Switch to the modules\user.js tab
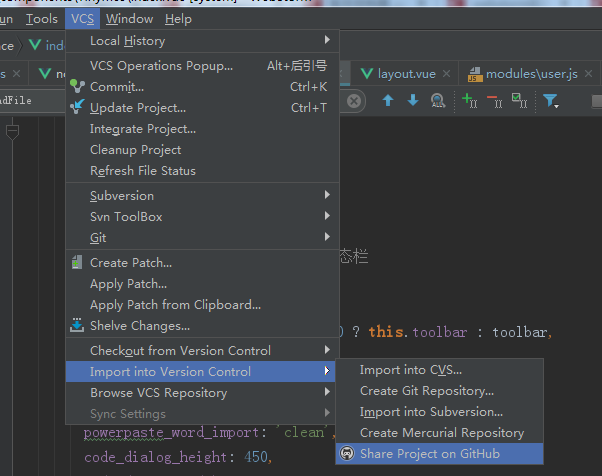Image resolution: width=602 pixels, height=476 pixels. (x=531, y=73)
